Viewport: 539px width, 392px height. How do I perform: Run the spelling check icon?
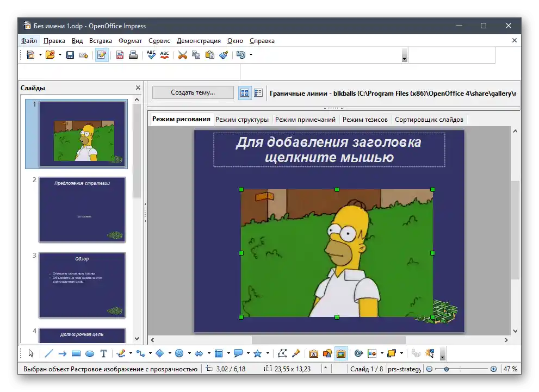151,55
